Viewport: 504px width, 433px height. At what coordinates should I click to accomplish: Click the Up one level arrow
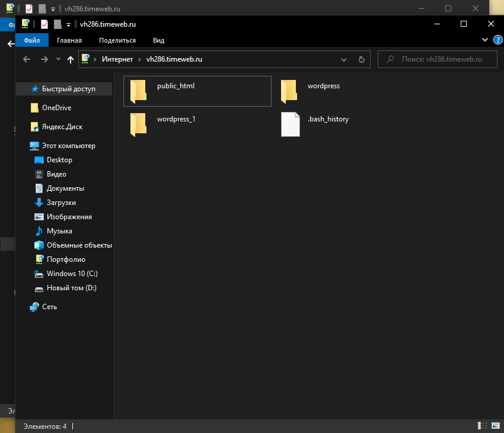tap(71, 59)
